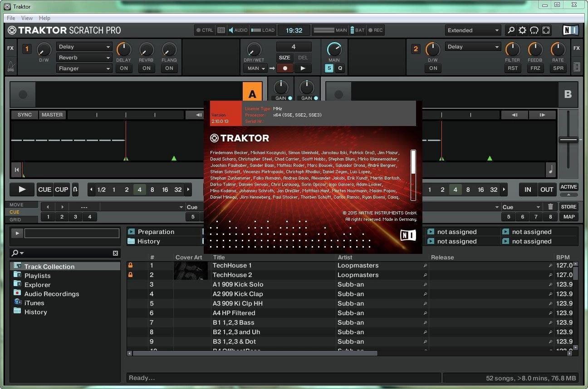The image size is (588, 389).
Task: Toggle the left FX panel button
Action: (x=10, y=48)
